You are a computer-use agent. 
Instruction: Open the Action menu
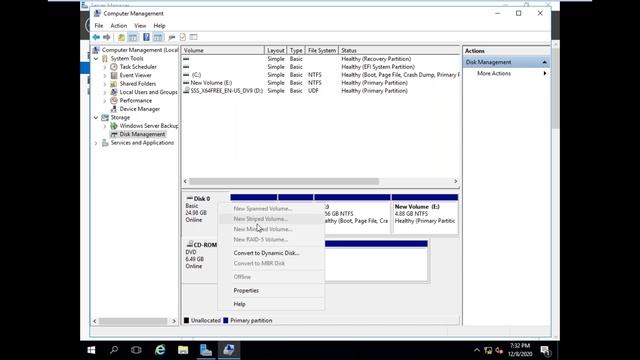119,26
